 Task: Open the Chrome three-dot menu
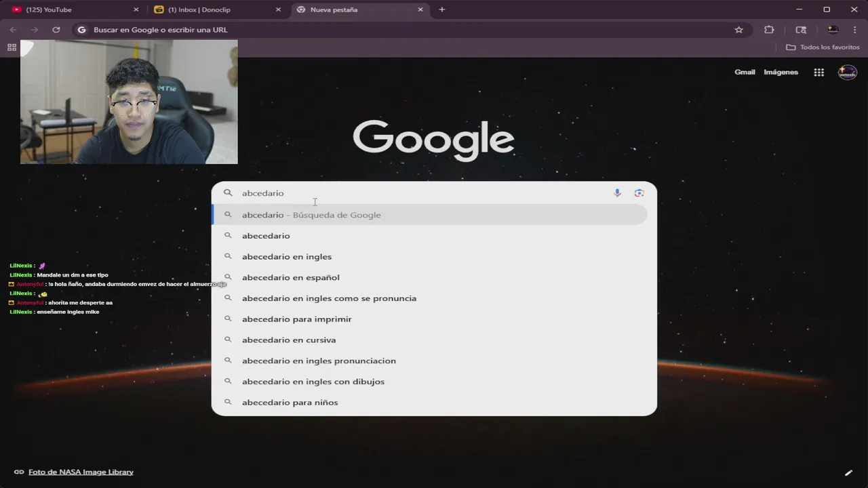(854, 30)
